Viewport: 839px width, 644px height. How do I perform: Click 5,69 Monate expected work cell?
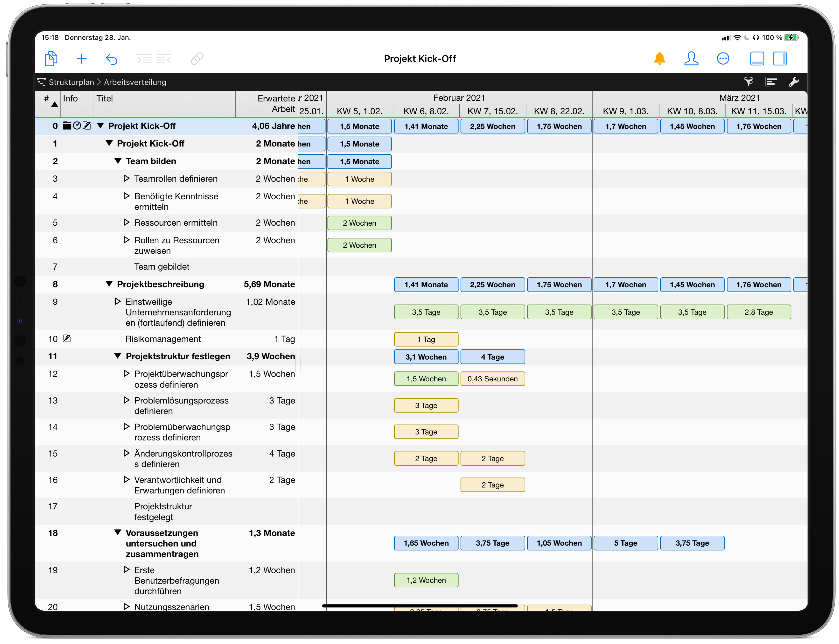pos(269,284)
